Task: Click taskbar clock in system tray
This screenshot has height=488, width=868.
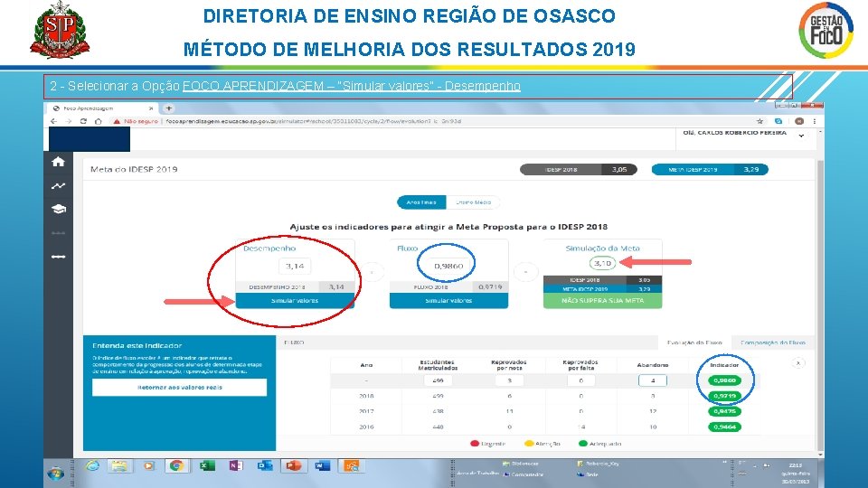Action: 796,473
